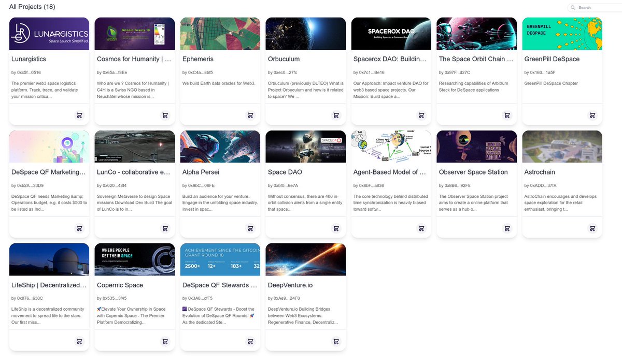Screen dimensions: 622x364
Task: Click Copernic Space 'Where People' banner
Action: (x=135, y=259)
